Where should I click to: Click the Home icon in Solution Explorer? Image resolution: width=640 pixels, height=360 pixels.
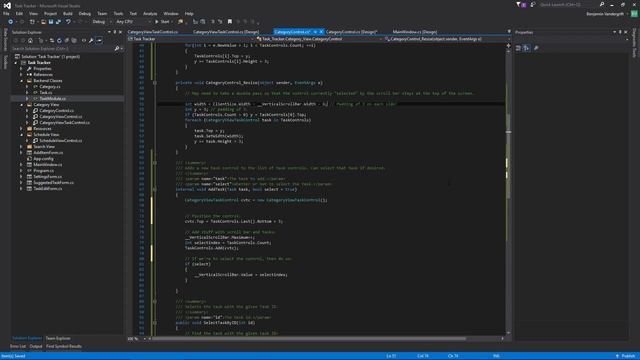(30, 40)
